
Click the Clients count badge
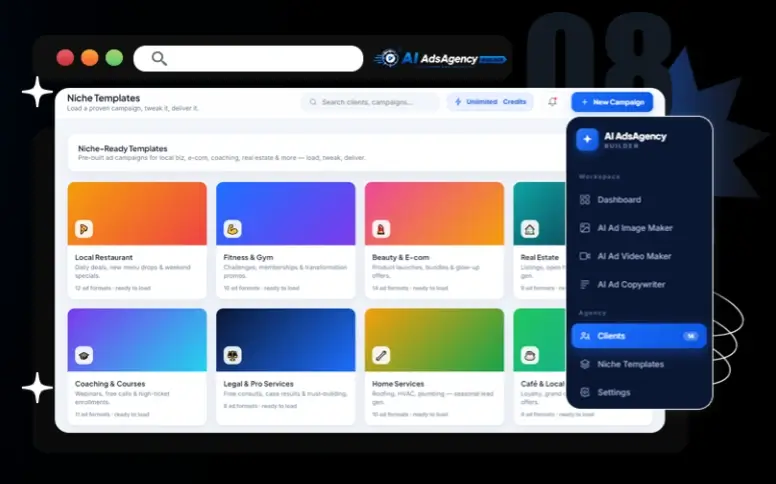(x=690, y=336)
